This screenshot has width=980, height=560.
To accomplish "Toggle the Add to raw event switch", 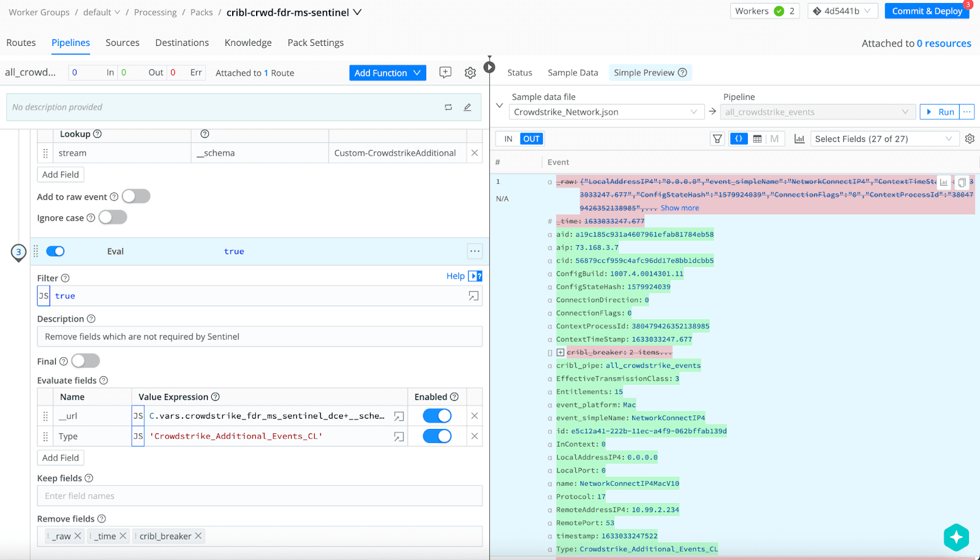I will [x=136, y=197].
